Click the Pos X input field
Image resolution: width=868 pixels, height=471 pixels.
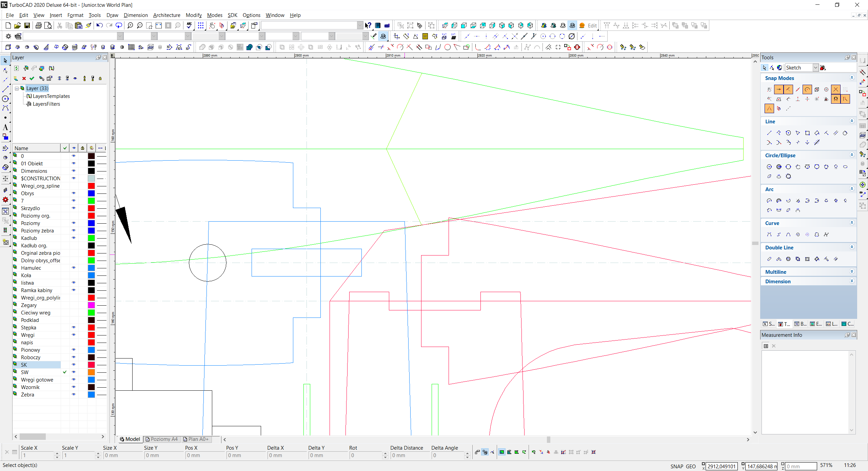click(x=204, y=455)
